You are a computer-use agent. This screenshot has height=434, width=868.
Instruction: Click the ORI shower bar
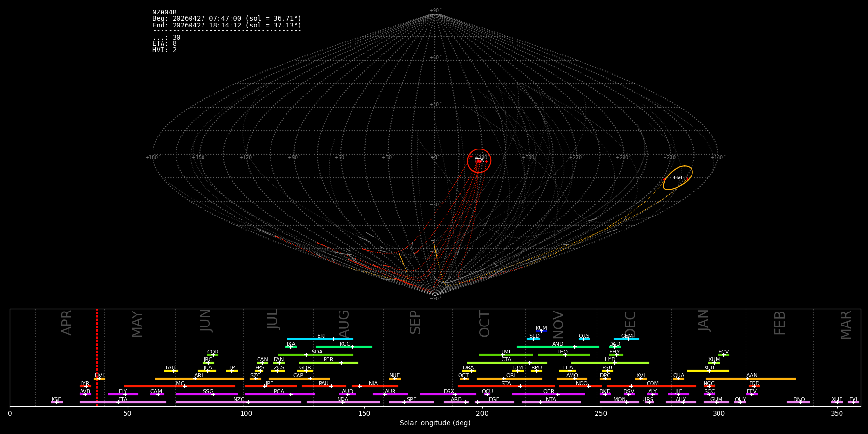pos(510,379)
